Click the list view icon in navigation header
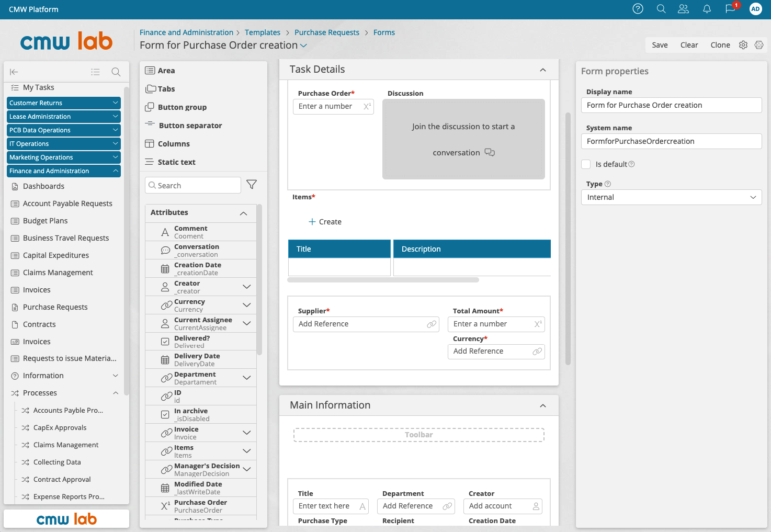The image size is (771, 532). click(95, 72)
